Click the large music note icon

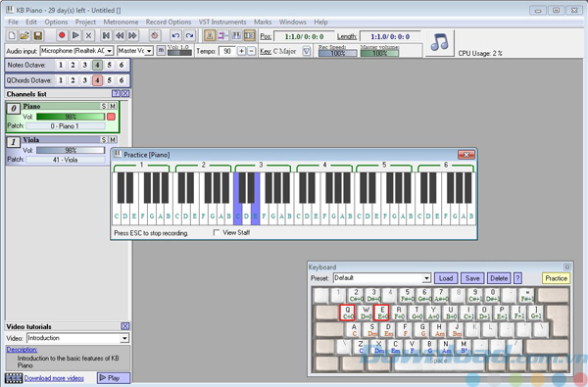(439, 43)
